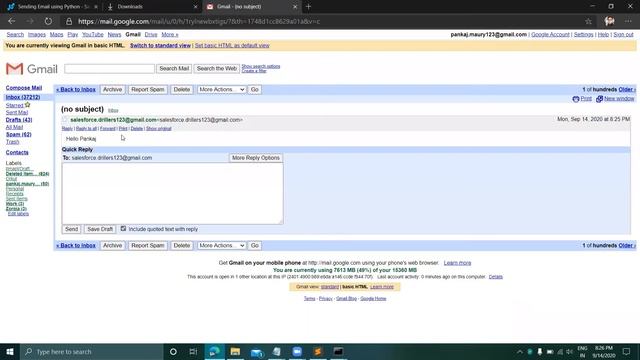Open the notification center icon
The image size is (640, 360).
tap(627, 351)
